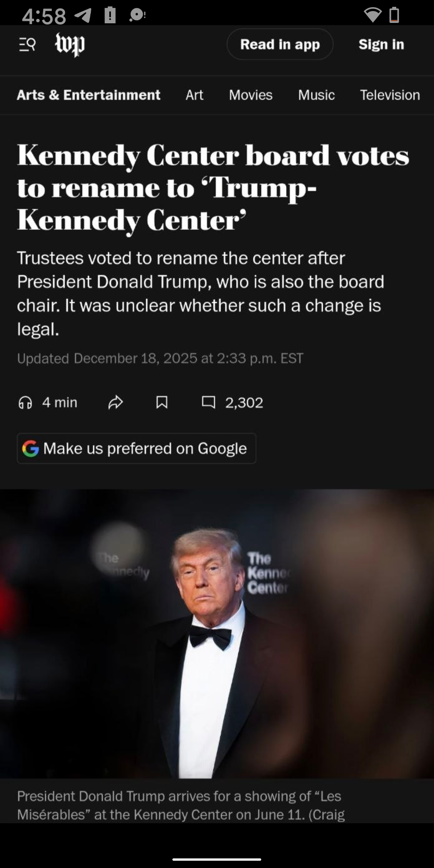
Task: Select the Music tab
Action: pyautogui.click(x=316, y=95)
